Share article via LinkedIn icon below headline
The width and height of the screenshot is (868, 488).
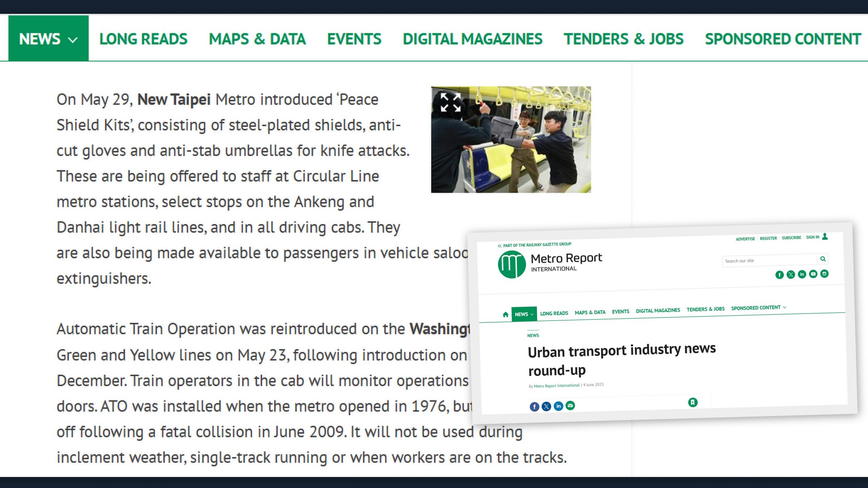pyautogui.click(x=558, y=406)
